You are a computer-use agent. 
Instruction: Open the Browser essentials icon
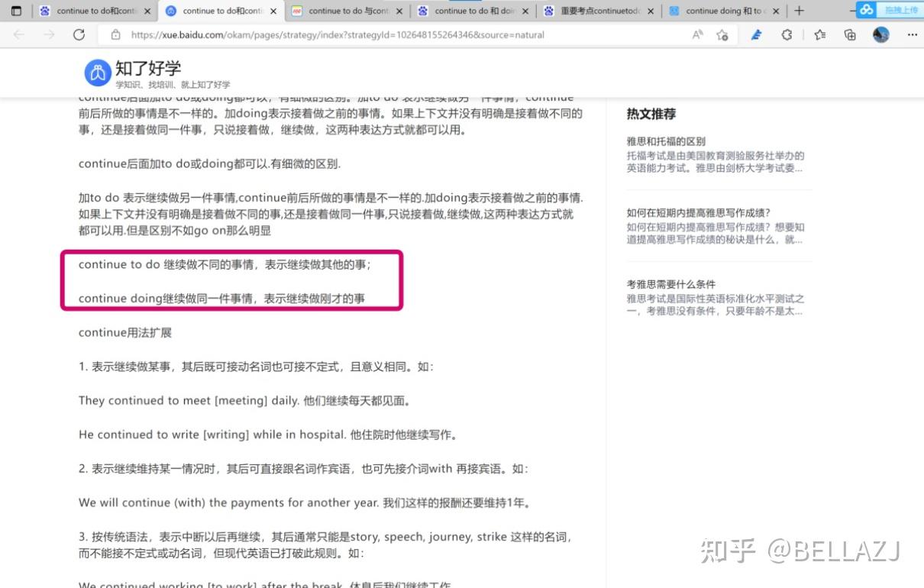click(786, 34)
